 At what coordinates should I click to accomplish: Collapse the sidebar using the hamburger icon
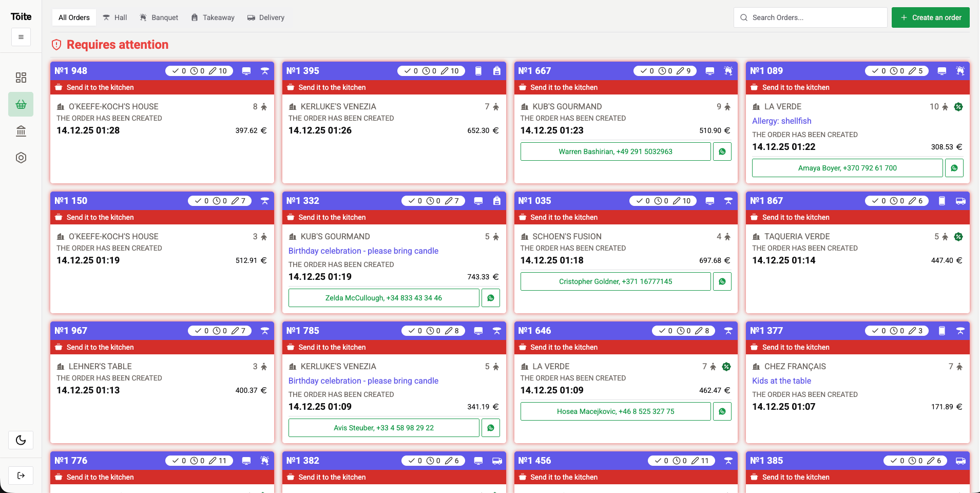21,36
